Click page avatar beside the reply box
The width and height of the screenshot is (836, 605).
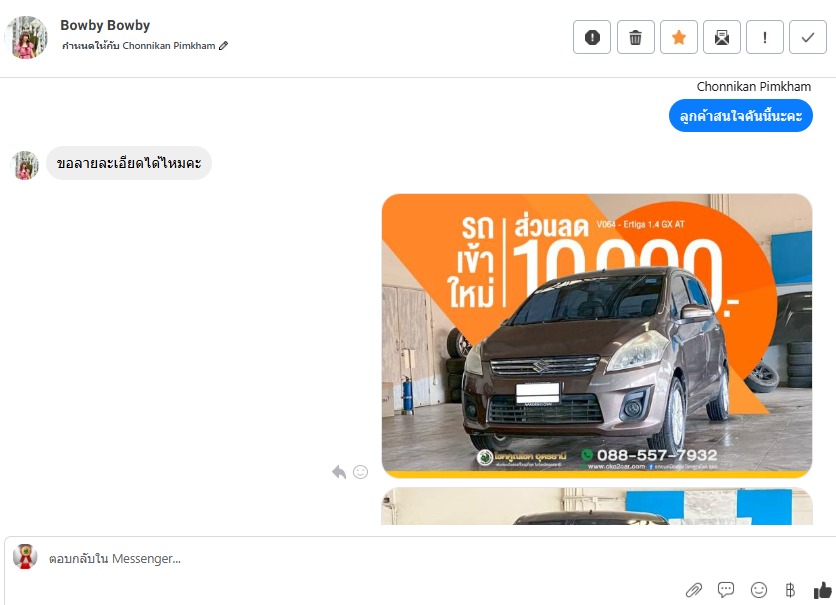pyautogui.click(x=25, y=556)
